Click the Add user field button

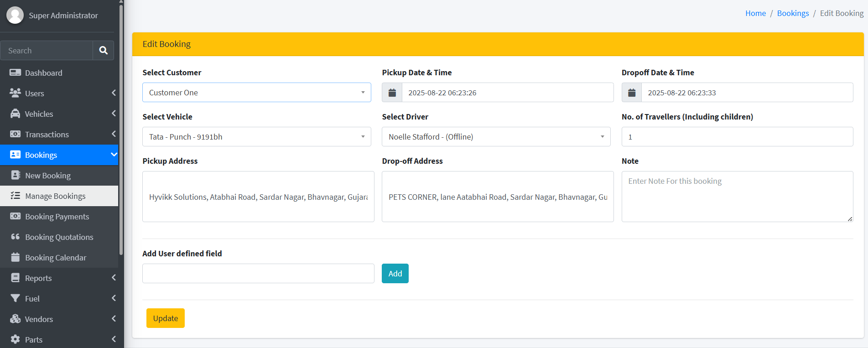click(x=395, y=274)
